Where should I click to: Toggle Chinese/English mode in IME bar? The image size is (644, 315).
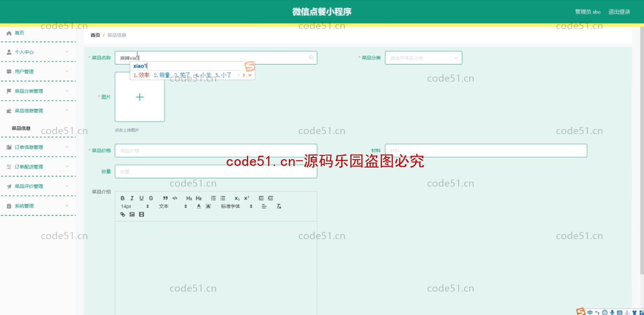pyautogui.click(x=590, y=312)
